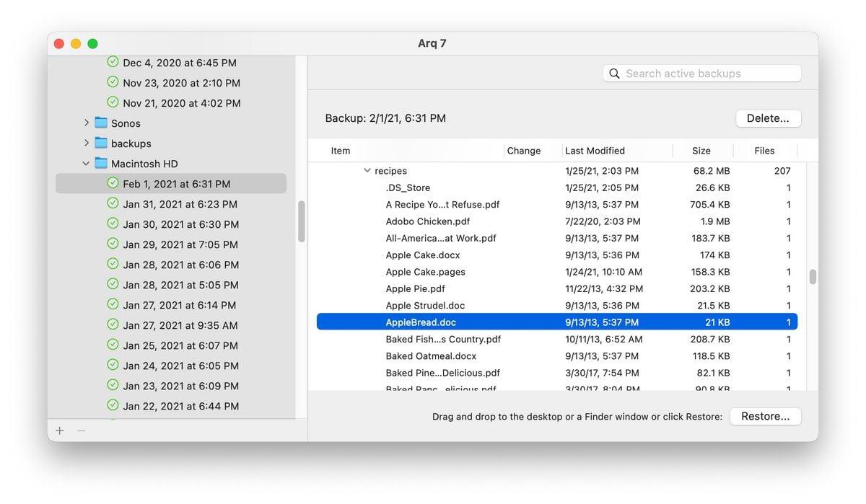Sort by the Size column header
866x504 pixels.
pos(701,151)
